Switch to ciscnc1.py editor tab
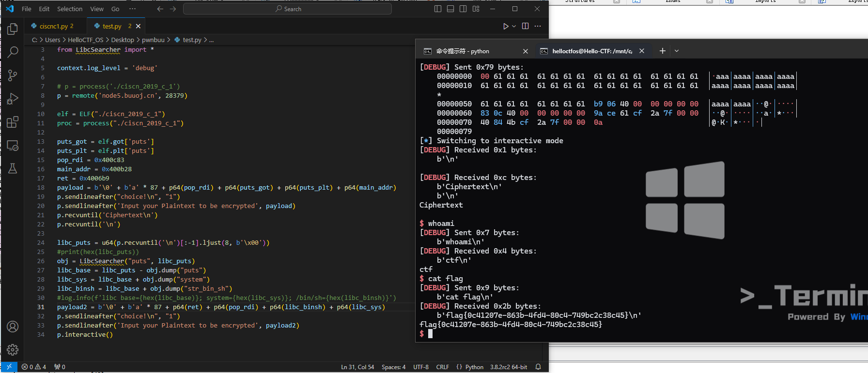This screenshot has height=373, width=868. 56,26
